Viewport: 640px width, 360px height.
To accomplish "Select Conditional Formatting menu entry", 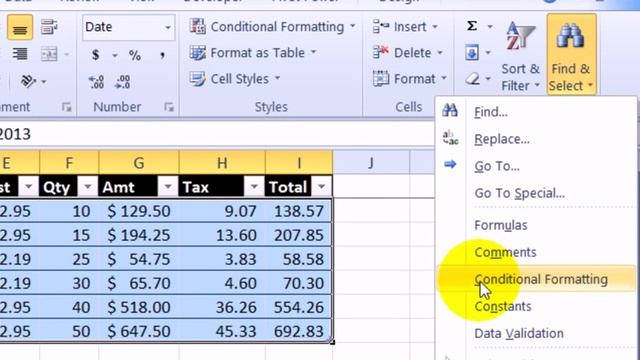I will pyautogui.click(x=536, y=279).
